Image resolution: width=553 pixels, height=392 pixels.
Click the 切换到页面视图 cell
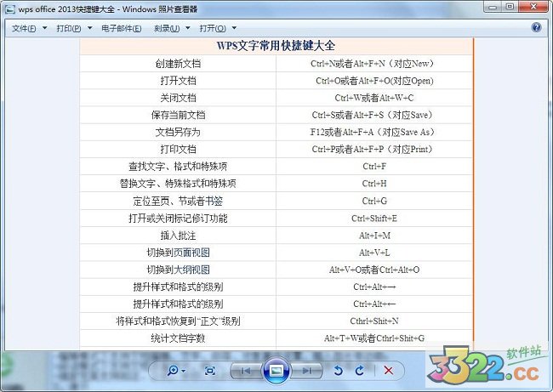pos(178,253)
